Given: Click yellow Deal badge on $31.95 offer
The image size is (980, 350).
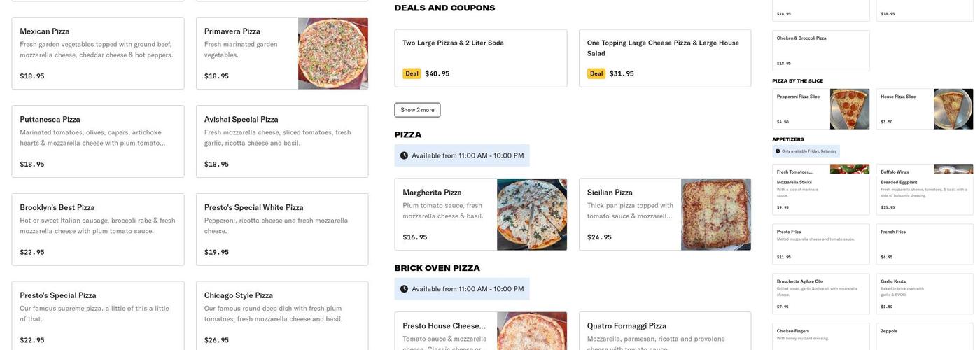Looking at the screenshot, I should pyautogui.click(x=596, y=73).
